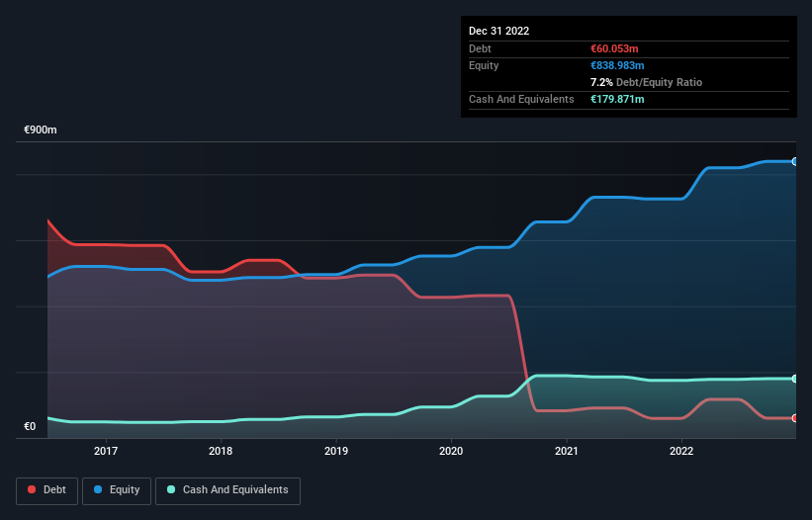Click the red Debt legend dot
Image resolution: width=812 pixels, height=520 pixels.
tap(32, 489)
